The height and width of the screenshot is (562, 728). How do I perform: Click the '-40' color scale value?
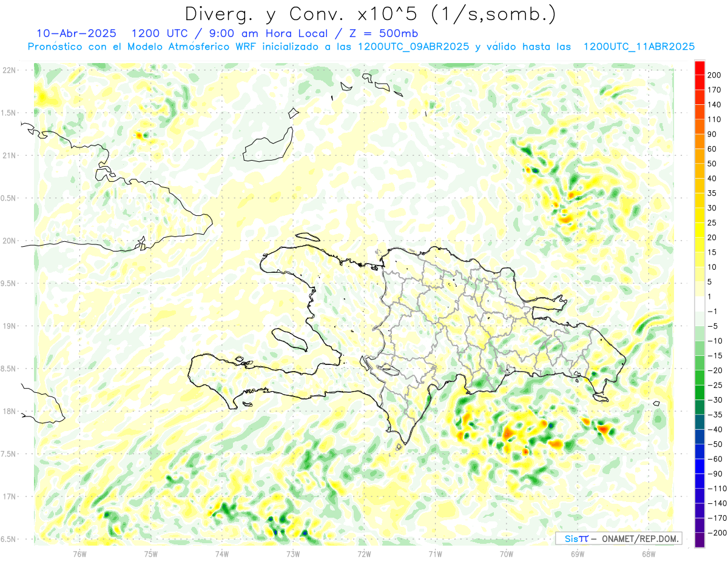pos(715,429)
